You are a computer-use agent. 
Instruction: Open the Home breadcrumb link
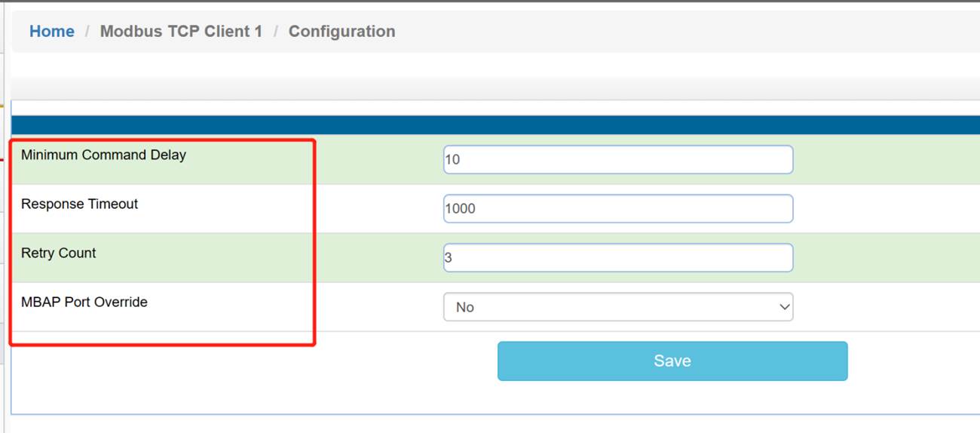tap(51, 32)
